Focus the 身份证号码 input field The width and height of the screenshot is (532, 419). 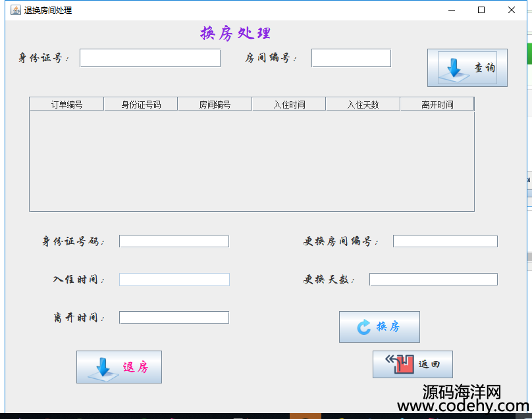pyautogui.click(x=174, y=241)
